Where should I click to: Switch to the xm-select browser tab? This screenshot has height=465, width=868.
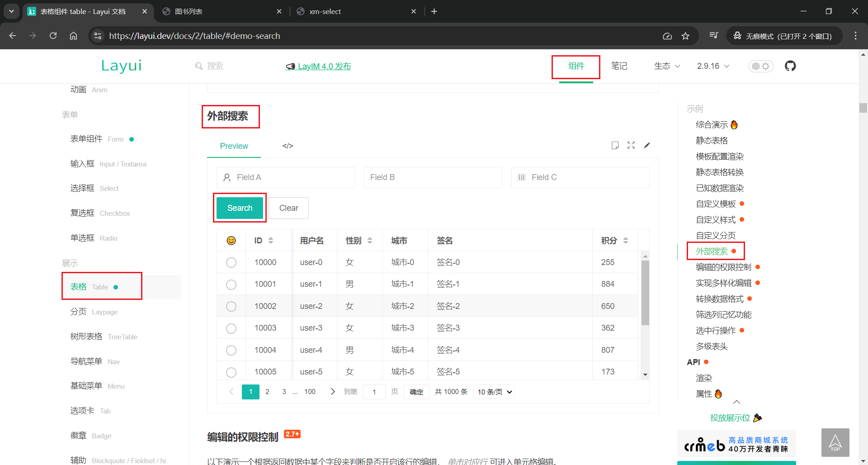point(357,11)
